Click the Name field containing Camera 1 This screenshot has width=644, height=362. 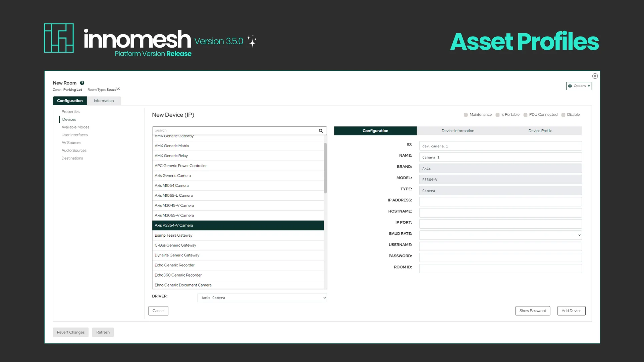[x=500, y=157]
